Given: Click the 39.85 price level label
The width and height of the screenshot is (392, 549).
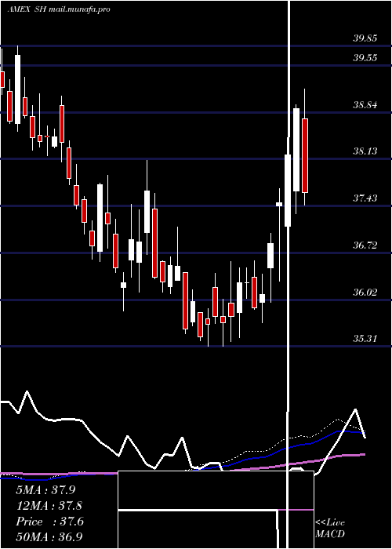Looking at the screenshot, I should pos(365,38).
